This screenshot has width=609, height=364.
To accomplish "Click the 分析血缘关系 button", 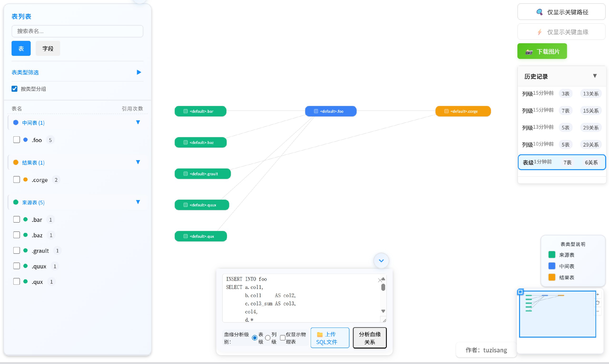I will pos(369,338).
